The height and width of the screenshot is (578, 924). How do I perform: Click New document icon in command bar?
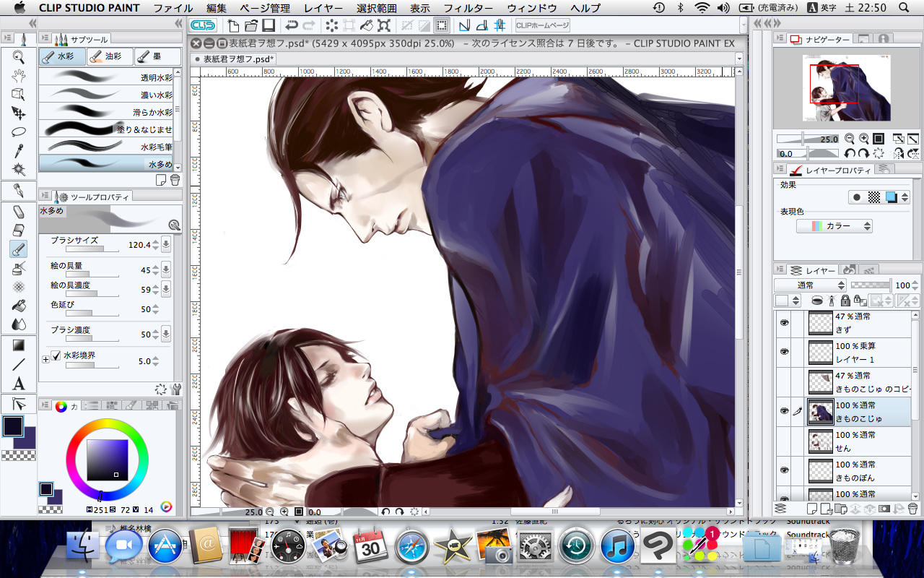(234, 26)
